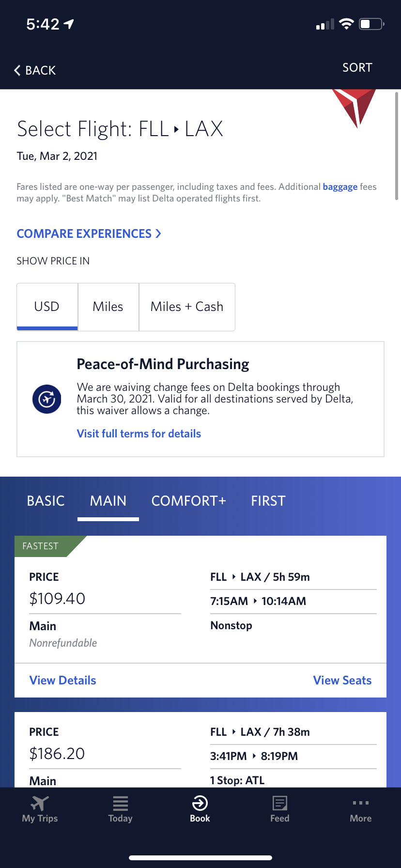The height and width of the screenshot is (868, 401).
Task: Select the Basic fare tab
Action: pos(46,501)
